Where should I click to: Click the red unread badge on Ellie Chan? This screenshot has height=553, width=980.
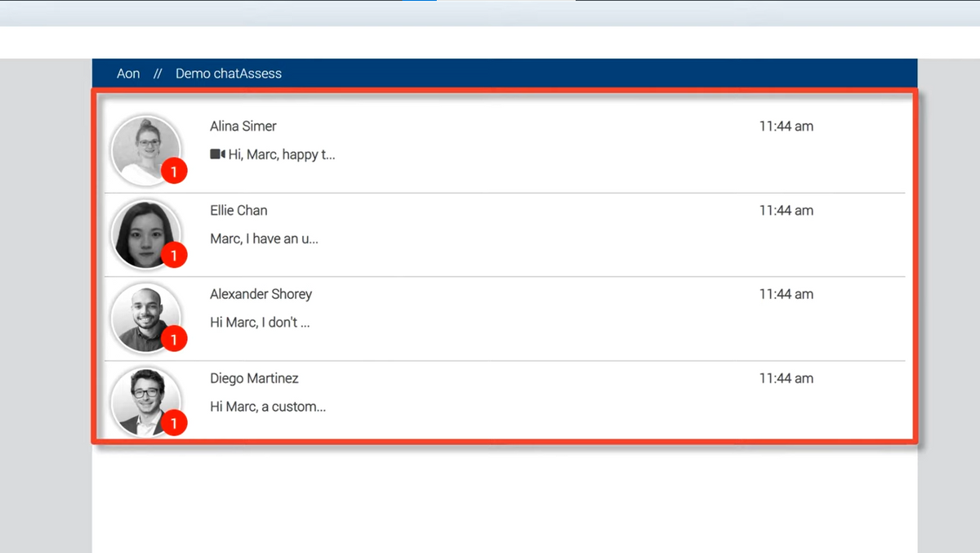pyautogui.click(x=174, y=256)
